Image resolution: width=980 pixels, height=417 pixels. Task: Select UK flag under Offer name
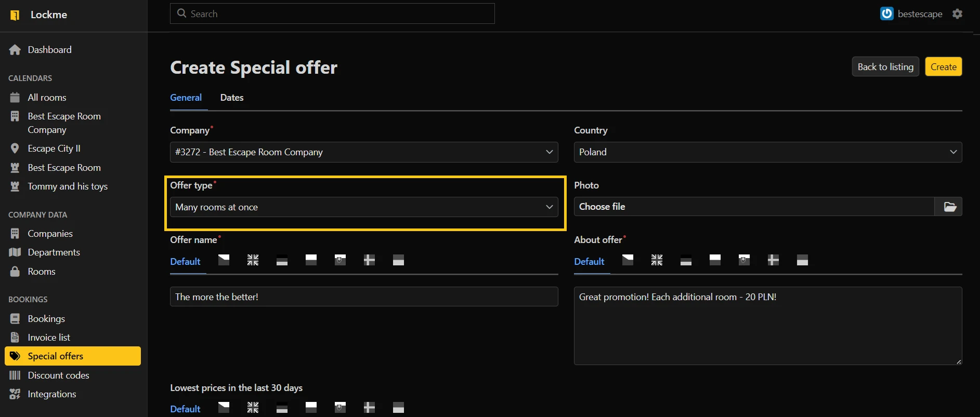(x=253, y=260)
